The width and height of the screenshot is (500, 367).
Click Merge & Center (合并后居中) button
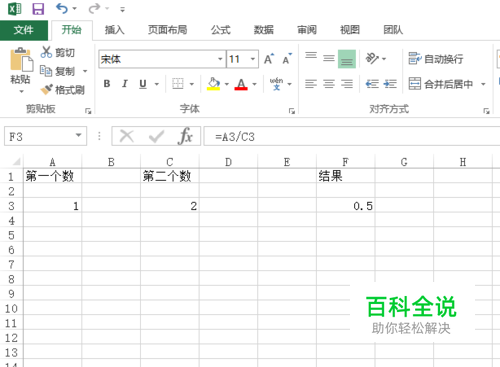(x=441, y=84)
